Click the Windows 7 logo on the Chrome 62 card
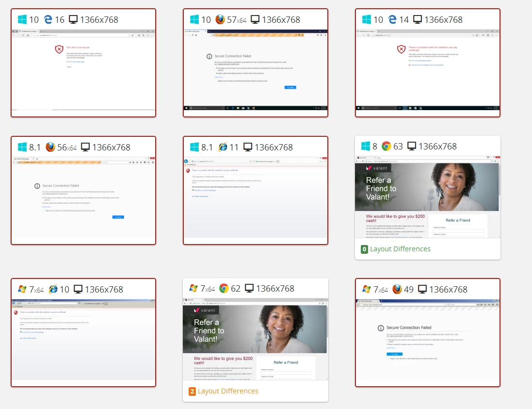Image resolution: width=532 pixels, height=409 pixels. coord(193,288)
